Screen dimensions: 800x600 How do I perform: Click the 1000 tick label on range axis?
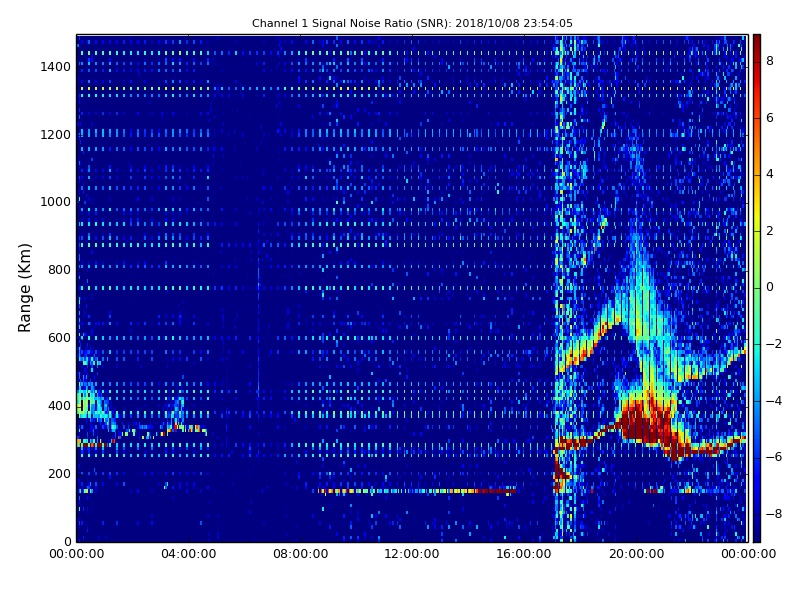tap(55, 202)
